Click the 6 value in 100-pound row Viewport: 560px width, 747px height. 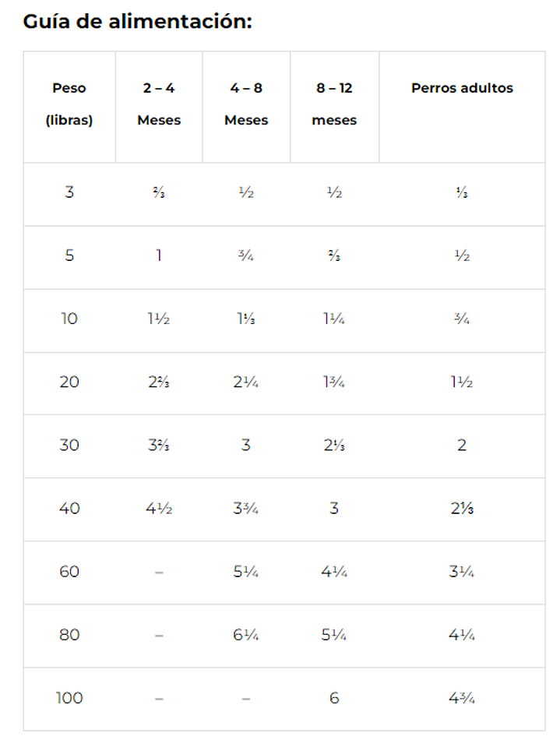334,698
